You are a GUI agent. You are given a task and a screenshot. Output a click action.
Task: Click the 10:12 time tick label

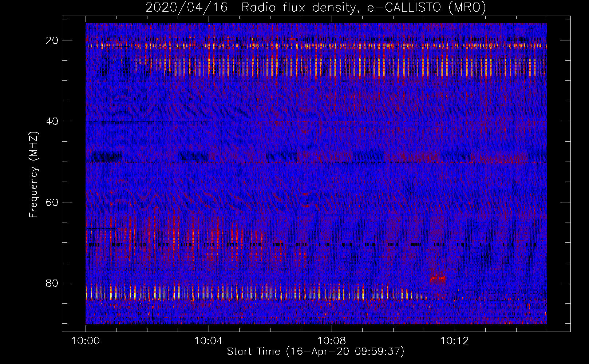tap(455, 341)
